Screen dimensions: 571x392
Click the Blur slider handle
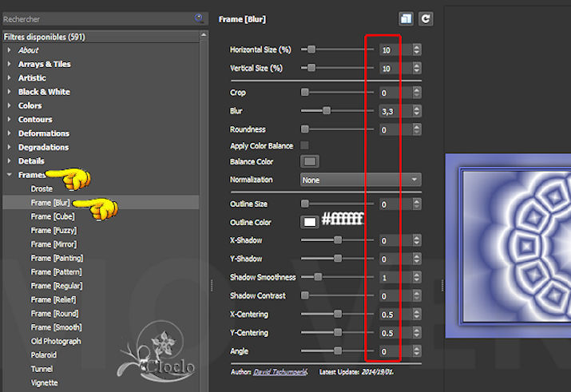click(327, 111)
